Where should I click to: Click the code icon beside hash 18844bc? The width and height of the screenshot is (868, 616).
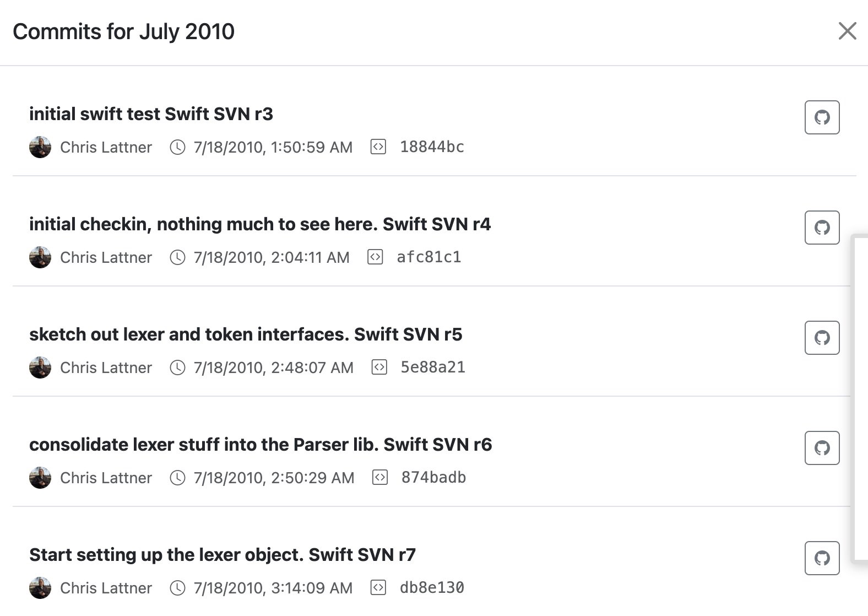(378, 147)
